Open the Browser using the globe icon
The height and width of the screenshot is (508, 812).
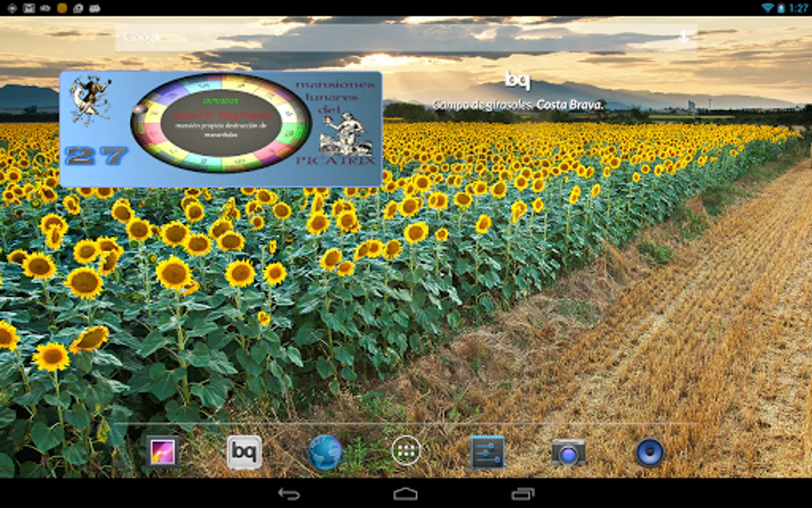[x=325, y=452]
